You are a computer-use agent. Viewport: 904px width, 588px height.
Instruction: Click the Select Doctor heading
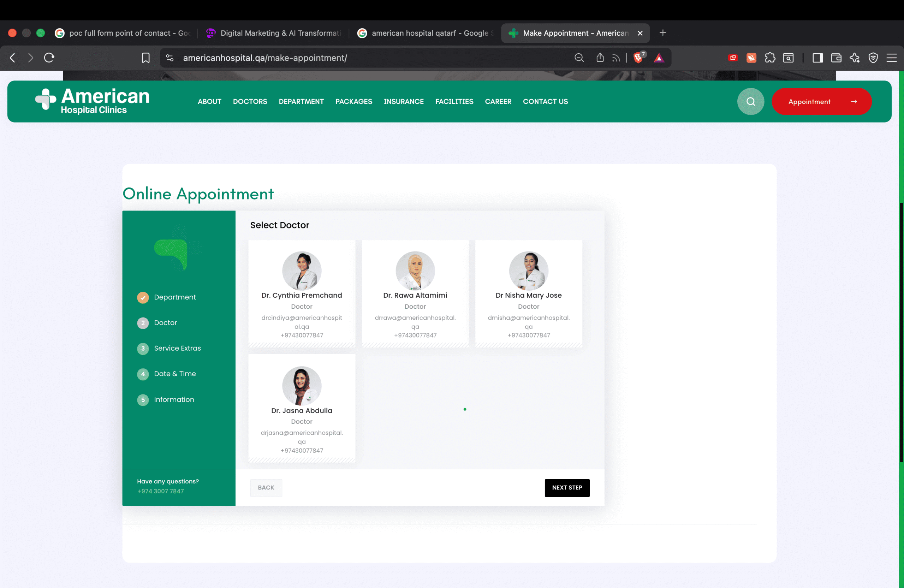coord(280,225)
